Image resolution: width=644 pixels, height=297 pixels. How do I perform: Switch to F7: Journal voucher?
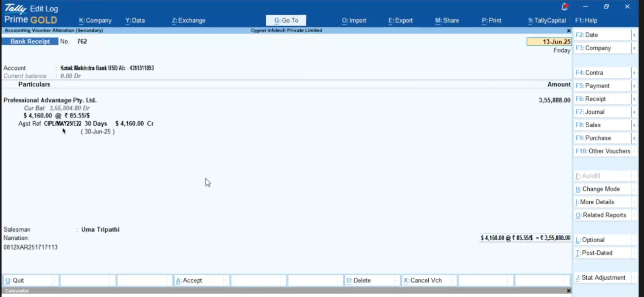tap(602, 112)
